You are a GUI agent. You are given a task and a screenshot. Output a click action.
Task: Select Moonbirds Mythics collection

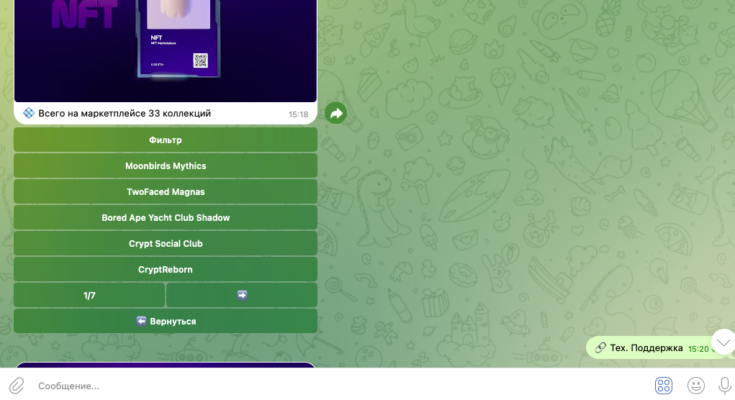pos(165,166)
